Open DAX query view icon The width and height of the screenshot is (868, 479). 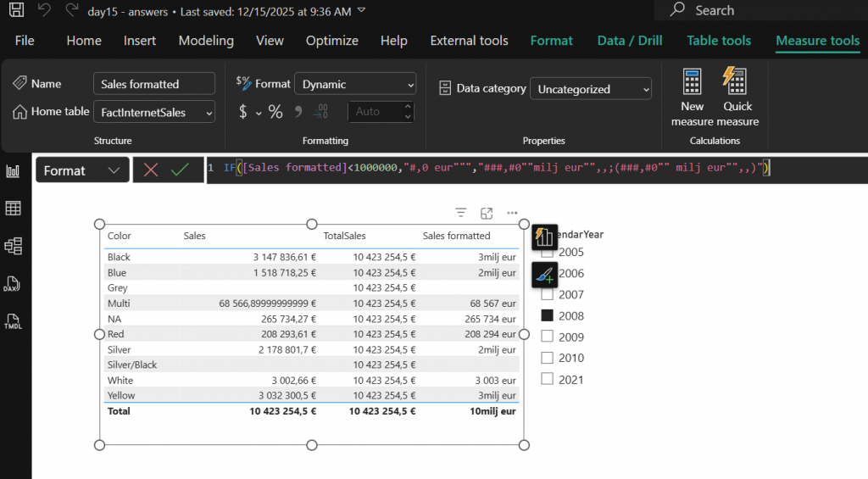[14, 284]
